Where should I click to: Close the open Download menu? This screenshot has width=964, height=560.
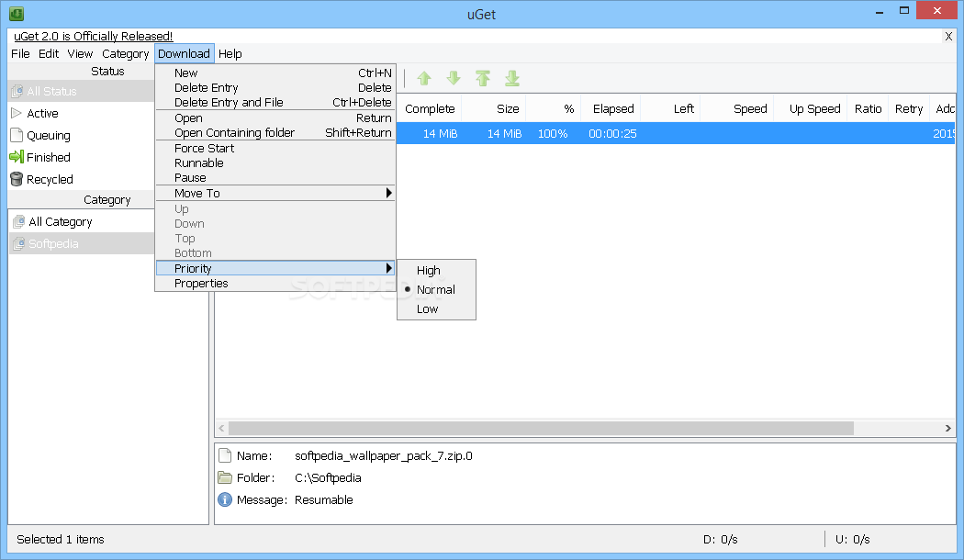(184, 53)
